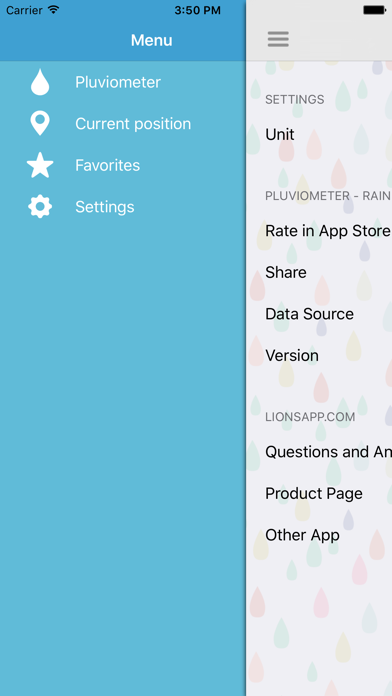The height and width of the screenshot is (696, 392).
Task: Tap Carrier text in status bar
Action: 25,10
